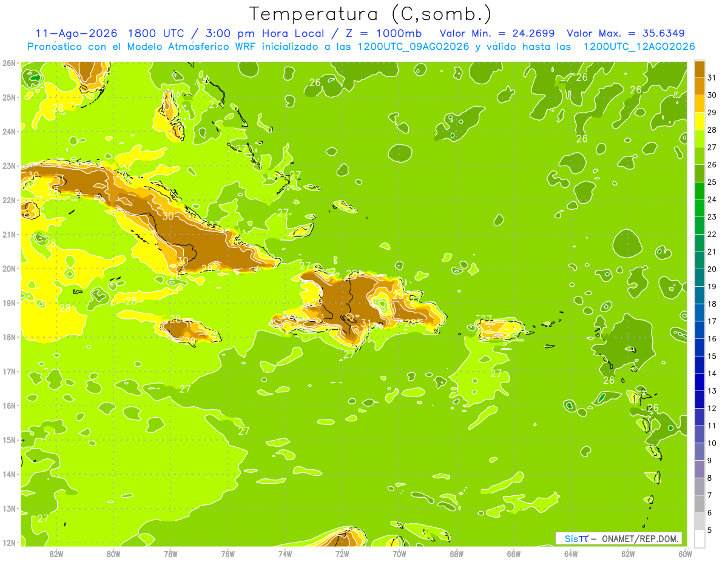The width and height of the screenshot is (728, 562).
Task: Click the legend value "24" on the color bar
Action: click(712, 199)
